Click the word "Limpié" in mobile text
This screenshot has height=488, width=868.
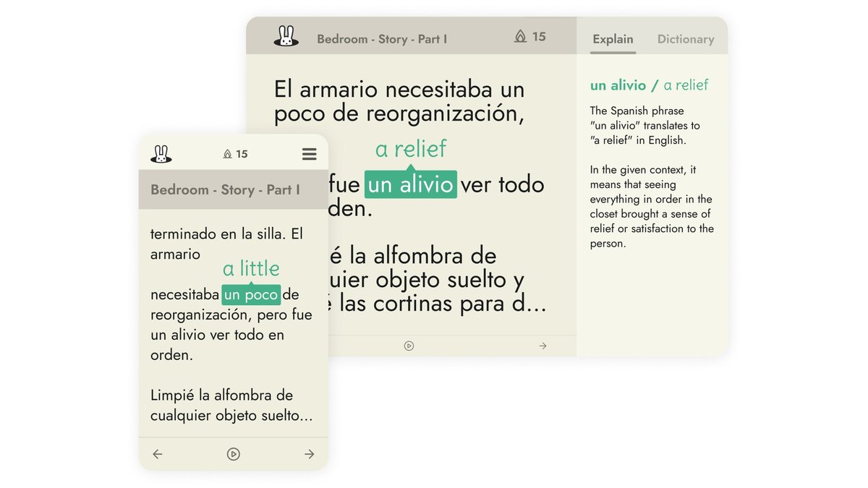pyautogui.click(x=172, y=395)
